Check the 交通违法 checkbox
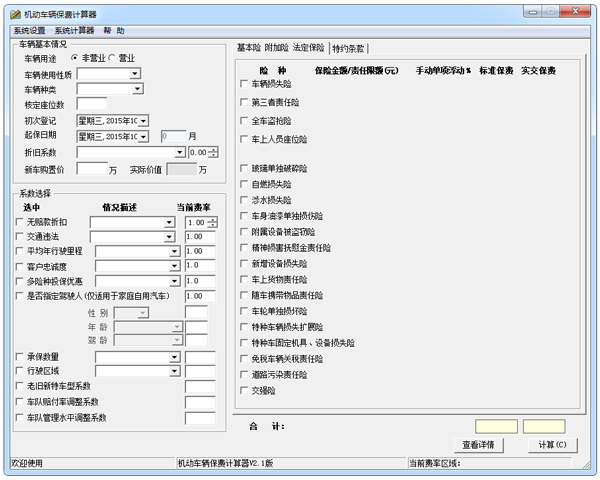The width and height of the screenshot is (600, 480). [x=19, y=236]
